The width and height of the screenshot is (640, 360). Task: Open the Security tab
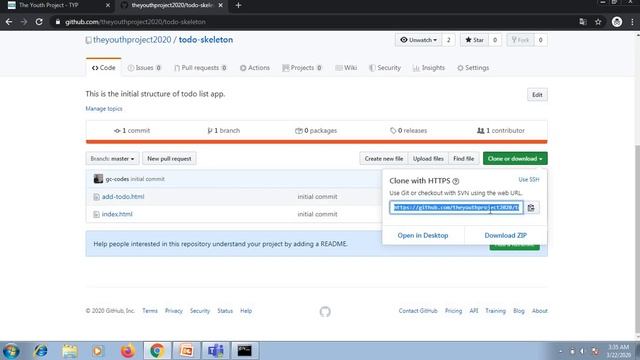385,68
